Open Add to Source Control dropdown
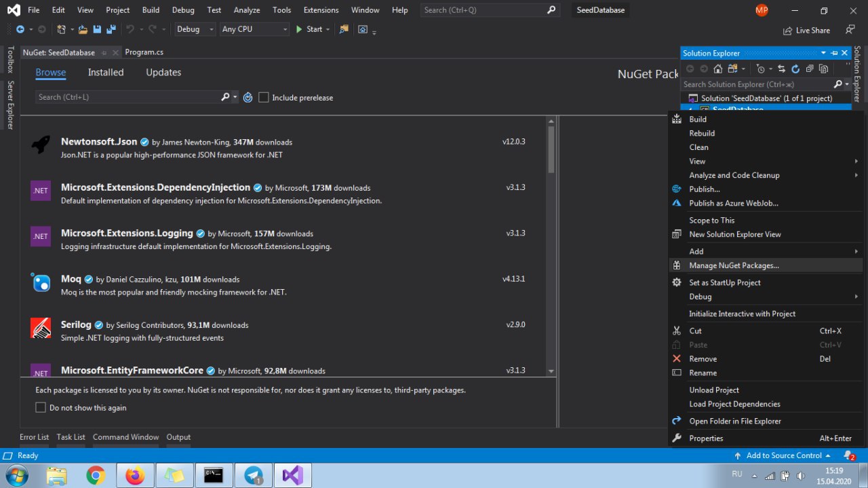This screenshot has height=488, width=868. click(783, 455)
